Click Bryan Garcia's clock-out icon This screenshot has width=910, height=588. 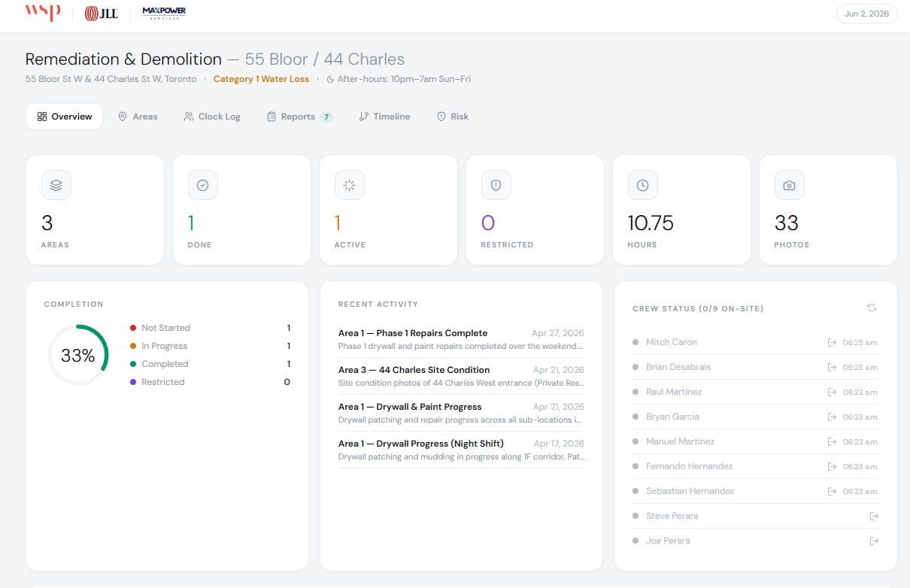832,417
